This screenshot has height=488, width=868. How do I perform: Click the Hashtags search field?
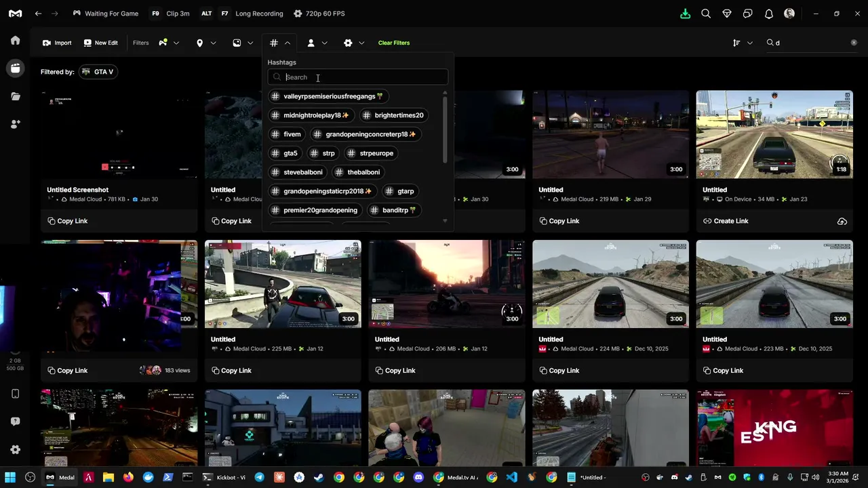(358, 77)
